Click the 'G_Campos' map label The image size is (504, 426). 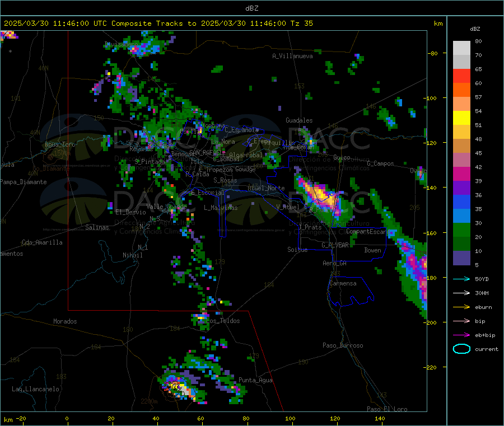381,163
